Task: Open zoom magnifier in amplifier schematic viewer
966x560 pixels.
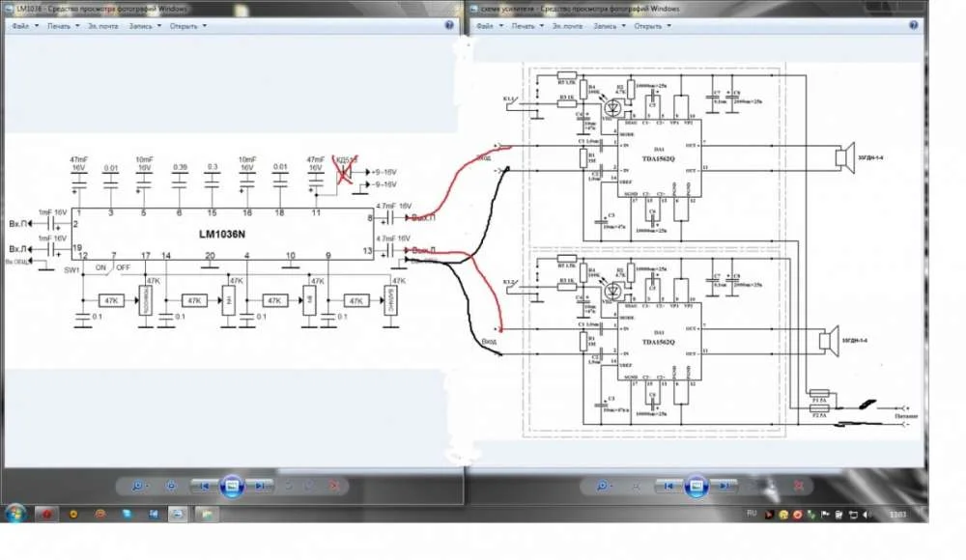Action: click(603, 486)
